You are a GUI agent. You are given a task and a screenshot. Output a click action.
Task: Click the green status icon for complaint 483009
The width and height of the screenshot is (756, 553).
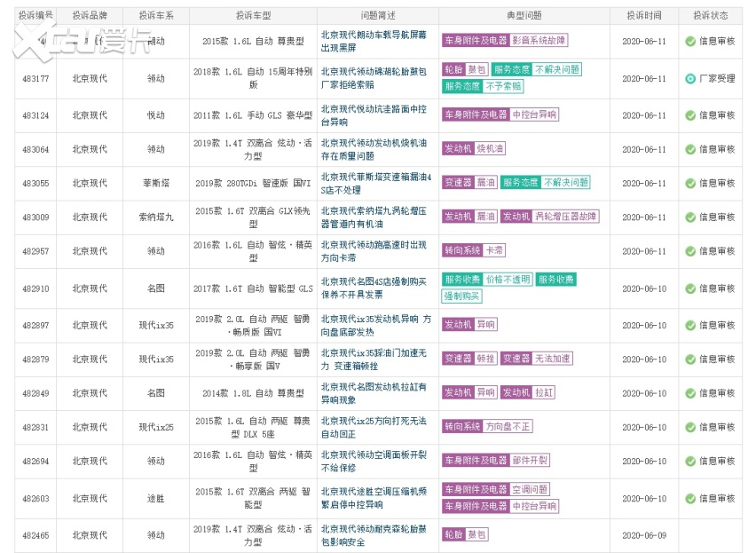[690, 217]
